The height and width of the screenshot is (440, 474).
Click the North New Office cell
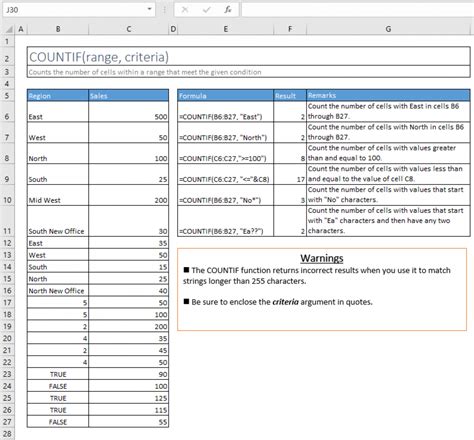click(58, 291)
